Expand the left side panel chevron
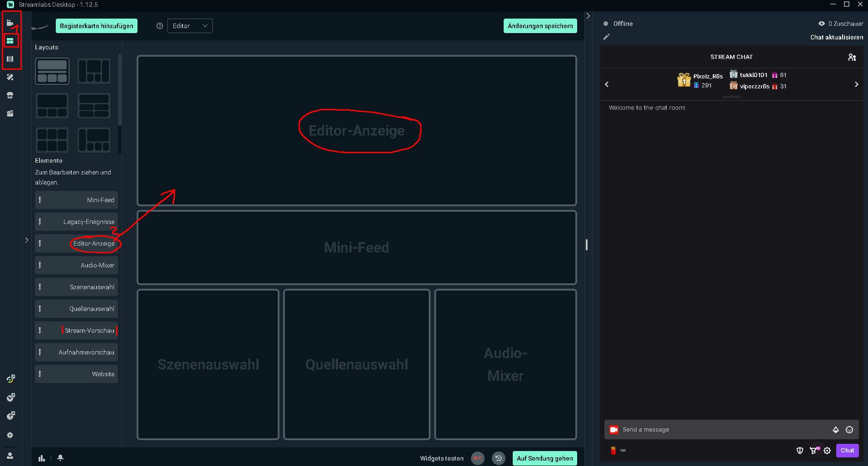 (27, 240)
